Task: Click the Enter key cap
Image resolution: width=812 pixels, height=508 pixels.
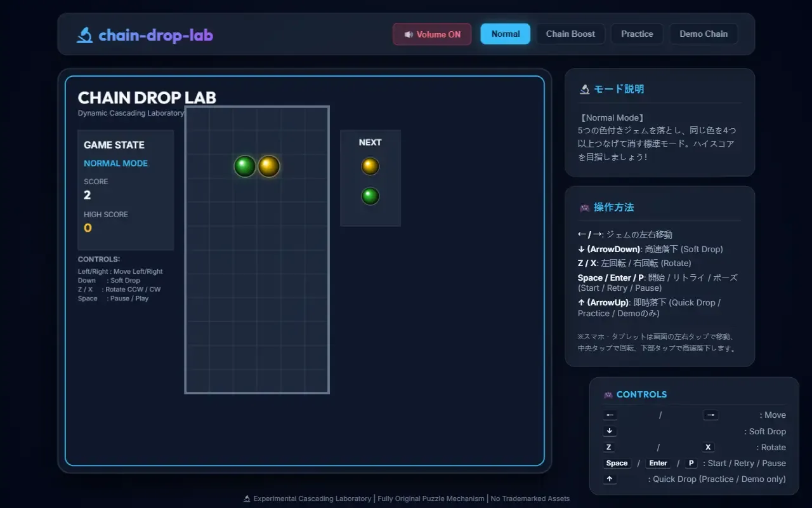Action: pos(658,463)
